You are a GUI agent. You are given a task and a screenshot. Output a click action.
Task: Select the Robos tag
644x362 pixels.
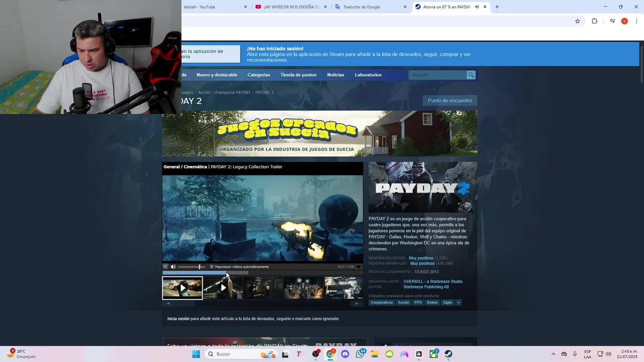pyautogui.click(x=433, y=303)
